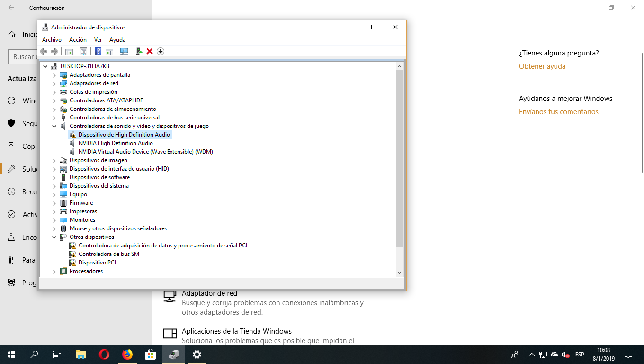The image size is (644, 364).
Task: Click Dispositivos de interfaz de usuario (HID)
Action: (x=119, y=169)
